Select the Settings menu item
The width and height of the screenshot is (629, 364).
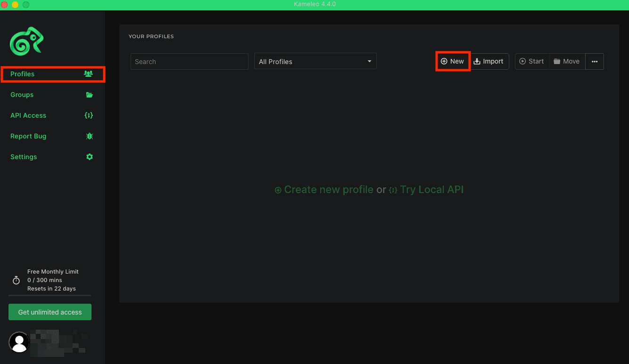(x=24, y=157)
